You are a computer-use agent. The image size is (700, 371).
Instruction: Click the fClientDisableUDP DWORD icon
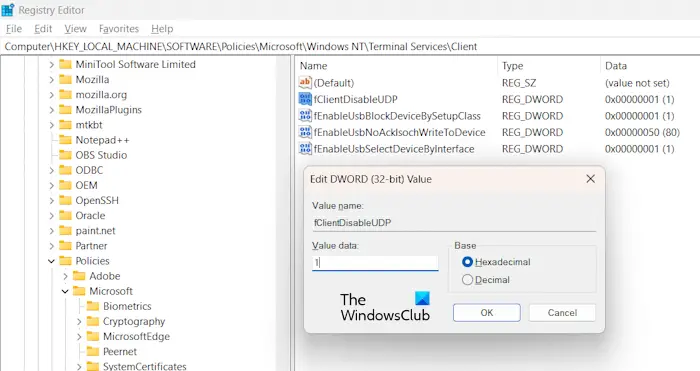305,99
